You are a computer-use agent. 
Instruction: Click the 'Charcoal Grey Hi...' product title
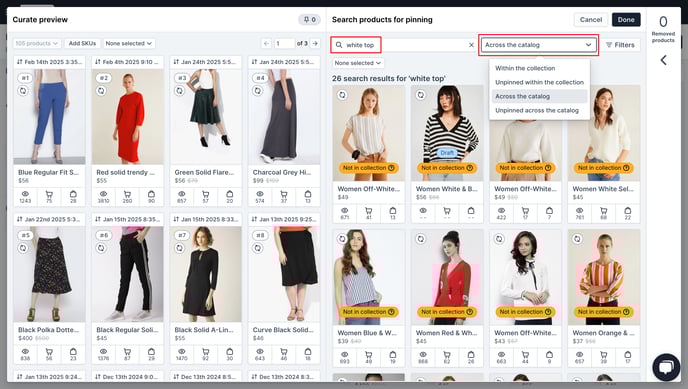click(282, 172)
